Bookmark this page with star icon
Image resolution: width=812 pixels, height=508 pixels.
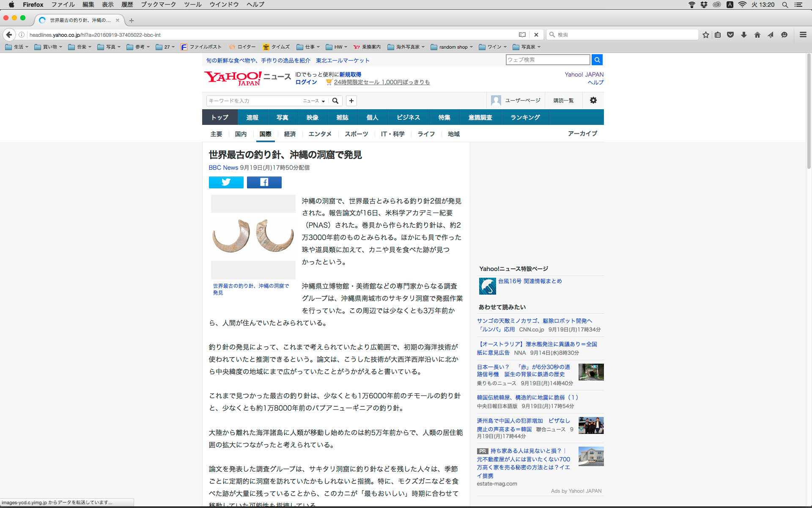[705, 35]
